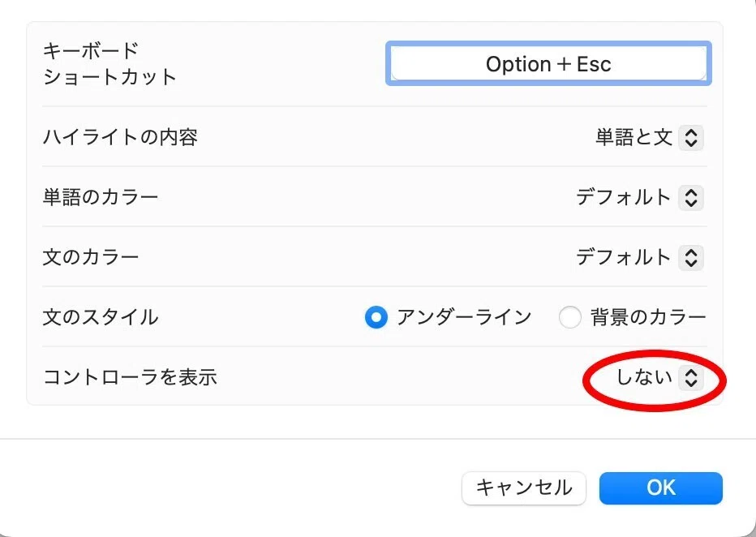Open the 単語のカラー デフォルト dropdown
Viewport: 756px width, 537px height.
pyautogui.click(x=639, y=198)
